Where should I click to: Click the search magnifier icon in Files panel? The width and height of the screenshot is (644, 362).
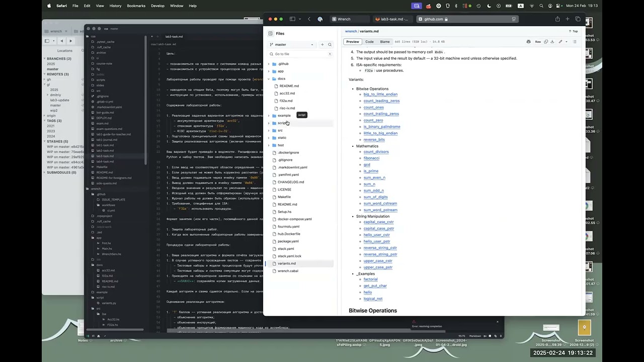tap(330, 44)
